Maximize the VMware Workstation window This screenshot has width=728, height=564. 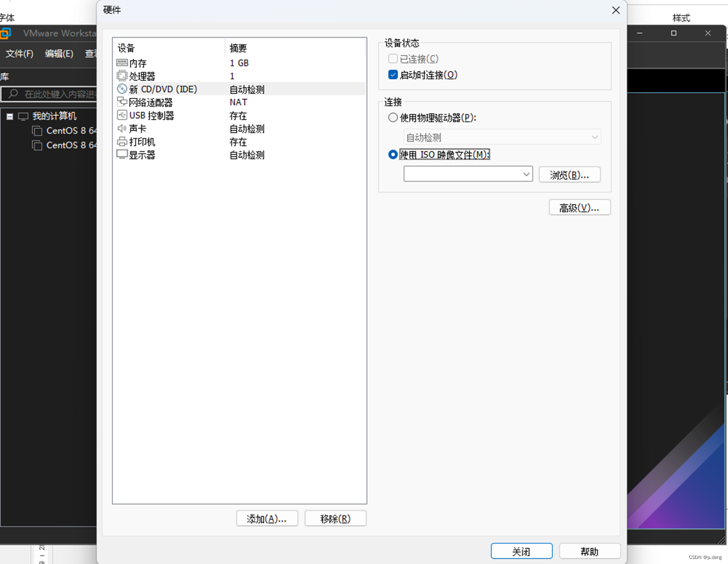(674, 33)
